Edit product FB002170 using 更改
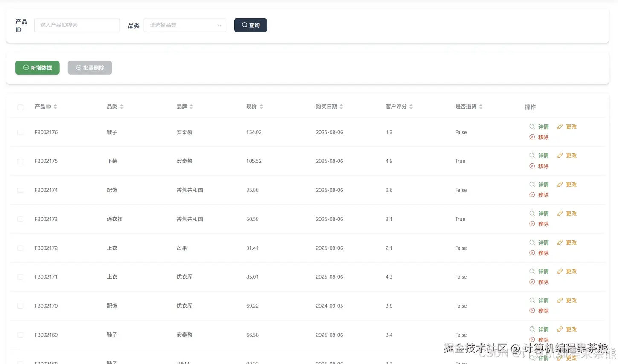 (567, 300)
